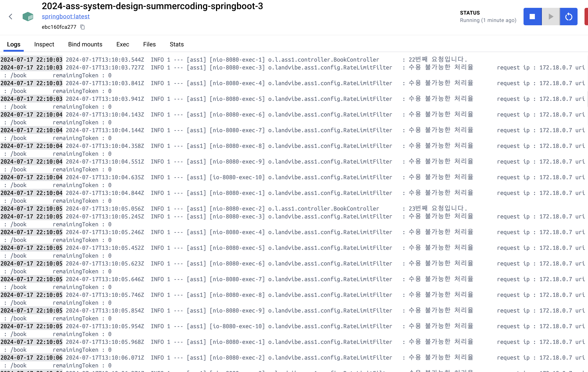View the Stats tab
588x372 pixels.
[177, 44]
